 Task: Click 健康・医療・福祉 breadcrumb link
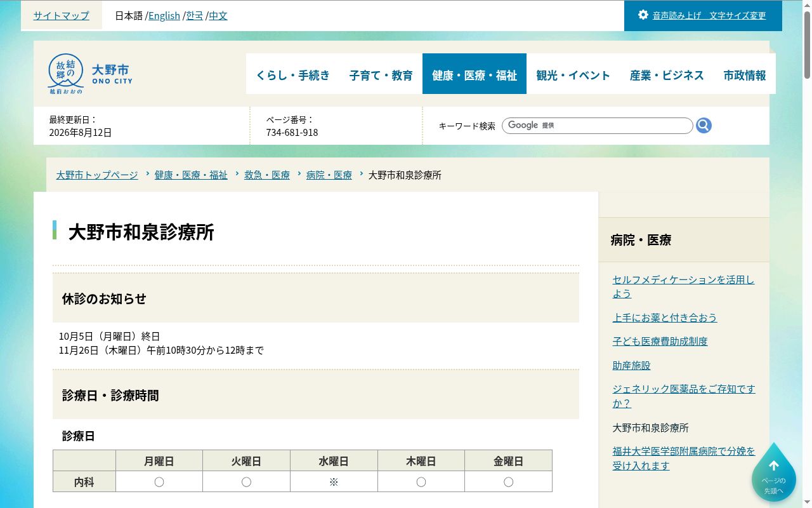click(x=191, y=175)
